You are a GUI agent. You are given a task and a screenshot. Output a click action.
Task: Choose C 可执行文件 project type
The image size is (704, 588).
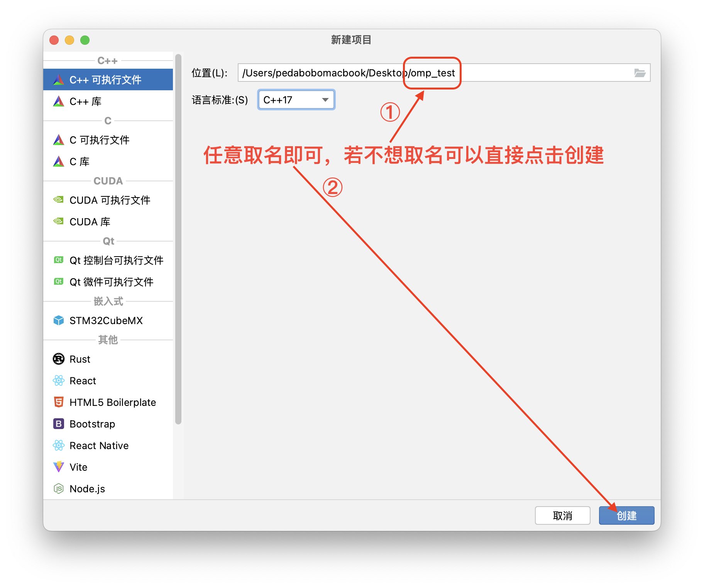(108, 140)
